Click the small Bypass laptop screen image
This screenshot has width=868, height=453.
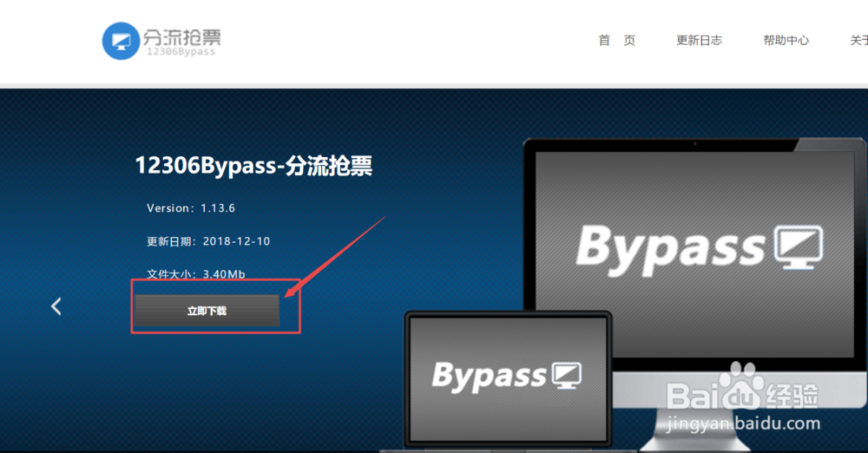point(508,378)
